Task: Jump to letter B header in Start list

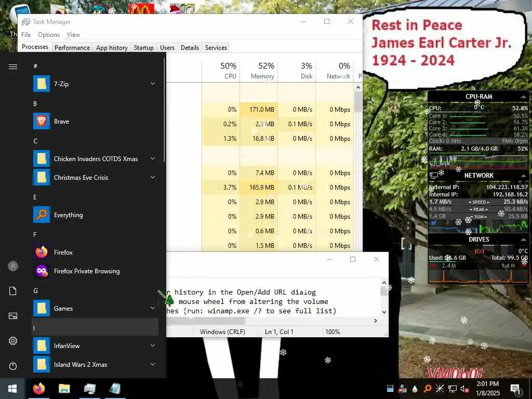Action: [35, 104]
